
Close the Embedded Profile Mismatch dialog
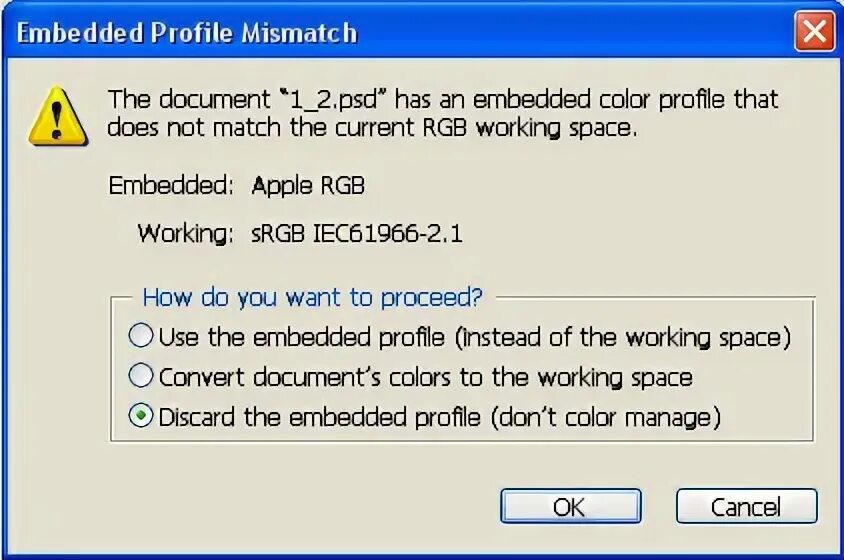[x=814, y=33]
